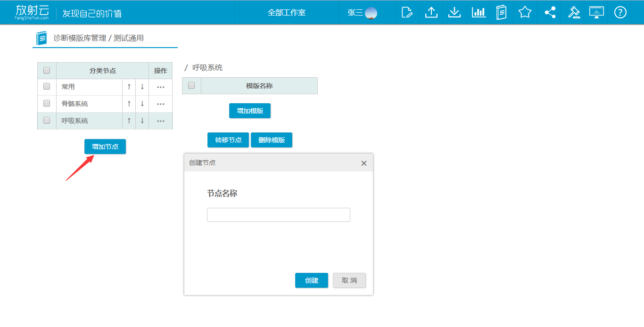The height and width of the screenshot is (327, 644).
Task: Select the 骨骼系统 row checkbox
Action: (47, 104)
